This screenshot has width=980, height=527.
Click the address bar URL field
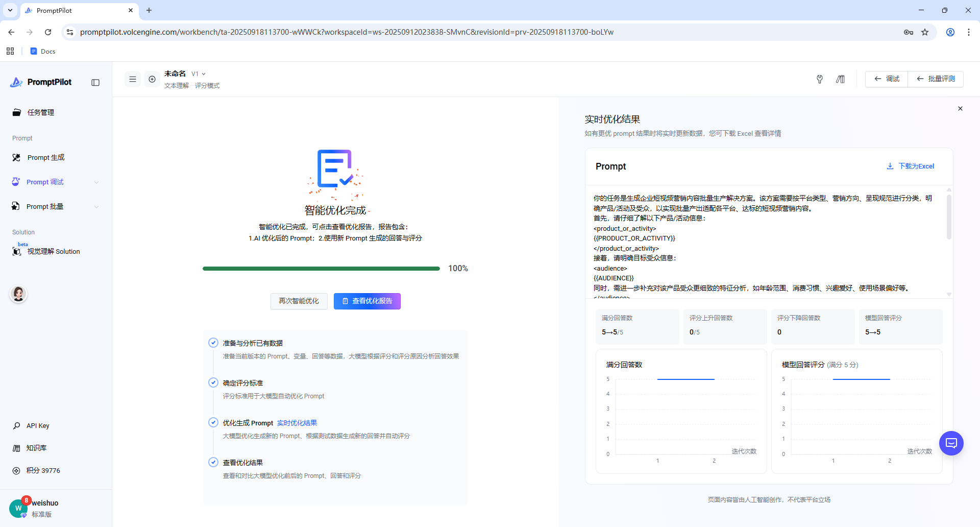pos(347,32)
